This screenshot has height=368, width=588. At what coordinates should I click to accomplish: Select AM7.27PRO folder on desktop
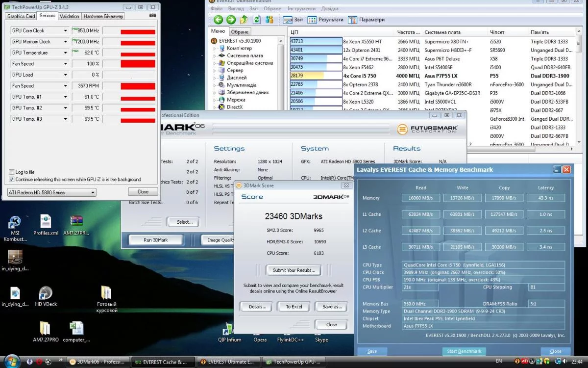[x=46, y=332]
